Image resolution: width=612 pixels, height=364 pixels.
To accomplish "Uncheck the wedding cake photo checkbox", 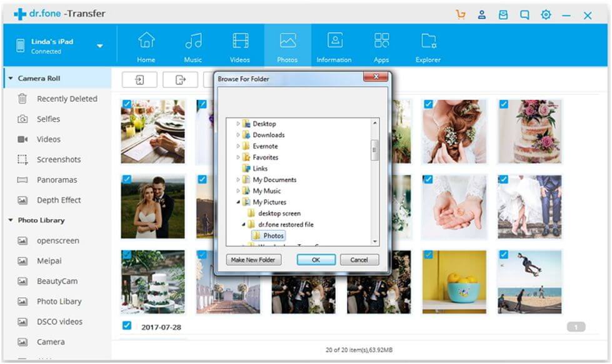I will pos(504,104).
